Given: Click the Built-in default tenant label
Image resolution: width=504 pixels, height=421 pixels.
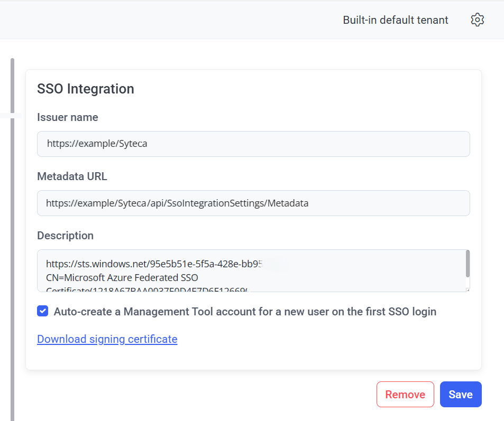Looking at the screenshot, I should pos(395,20).
